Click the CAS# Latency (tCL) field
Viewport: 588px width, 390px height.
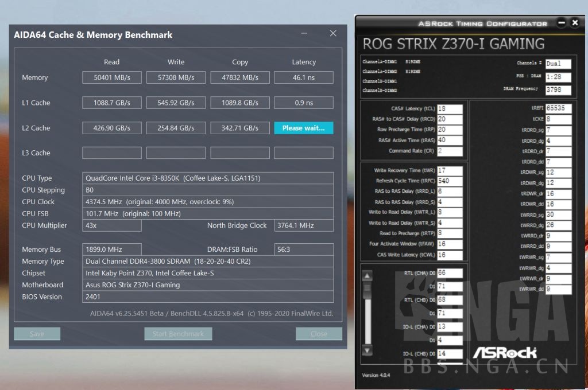450,108
